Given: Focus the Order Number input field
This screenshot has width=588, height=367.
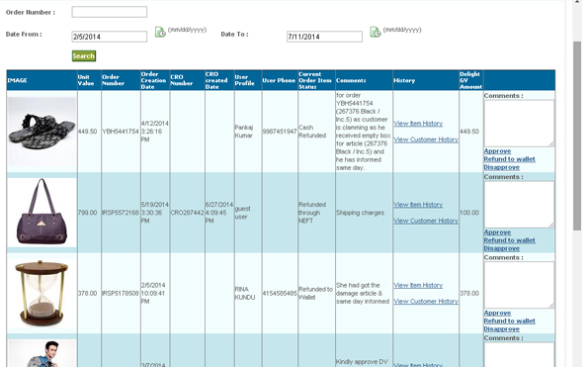Looking at the screenshot, I should (110, 12).
